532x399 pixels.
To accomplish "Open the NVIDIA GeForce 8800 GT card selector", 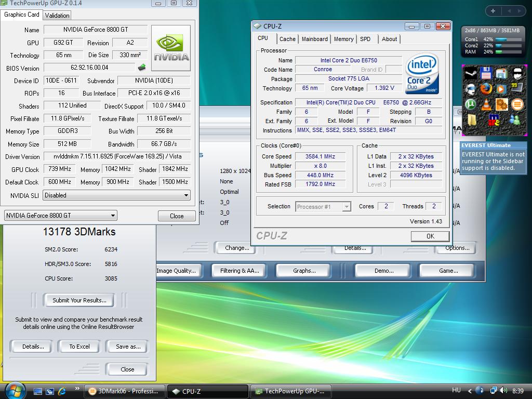I will point(60,216).
